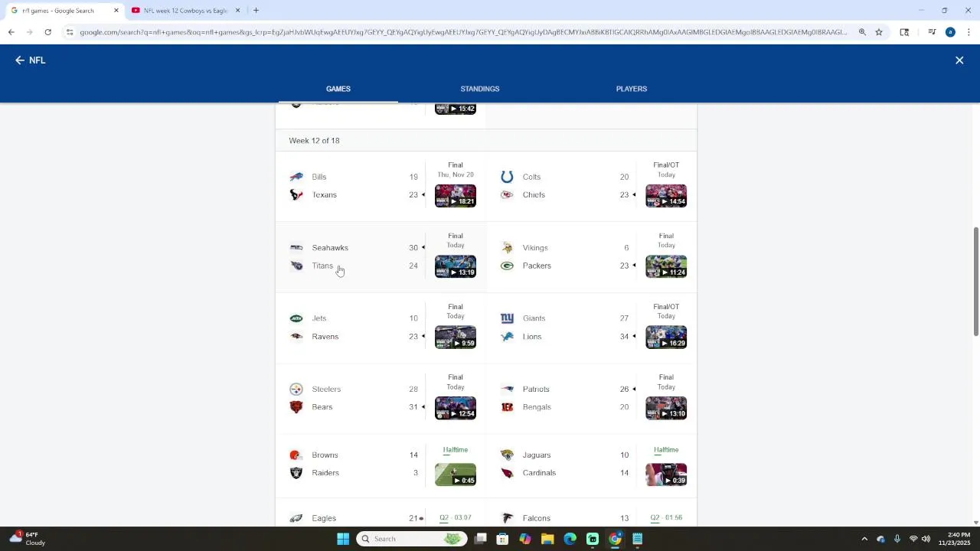
Task: Show hidden system tray icons
Action: tap(864, 539)
